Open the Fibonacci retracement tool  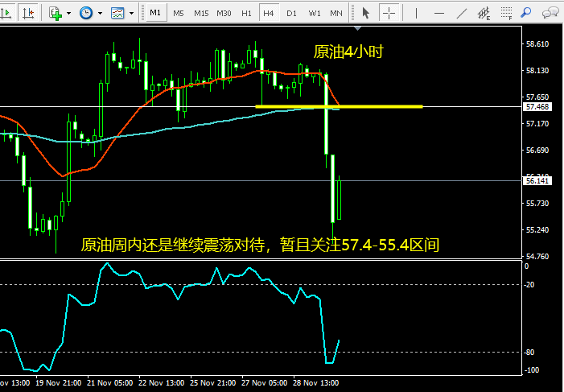tap(506, 14)
